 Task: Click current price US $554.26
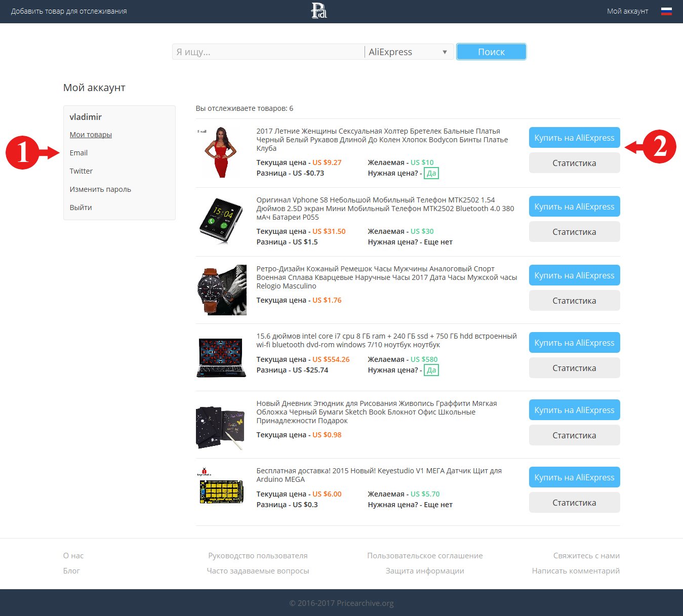(x=331, y=359)
